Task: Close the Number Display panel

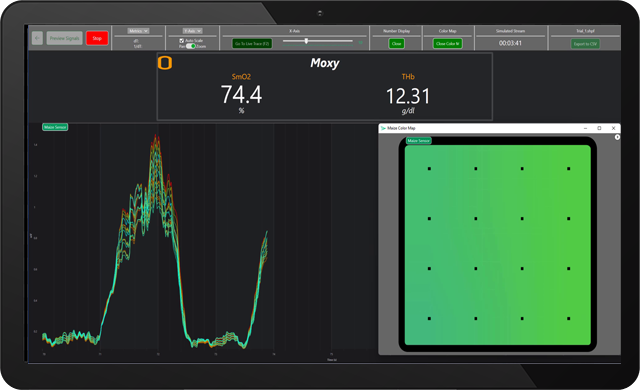Action: [x=396, y=44]
